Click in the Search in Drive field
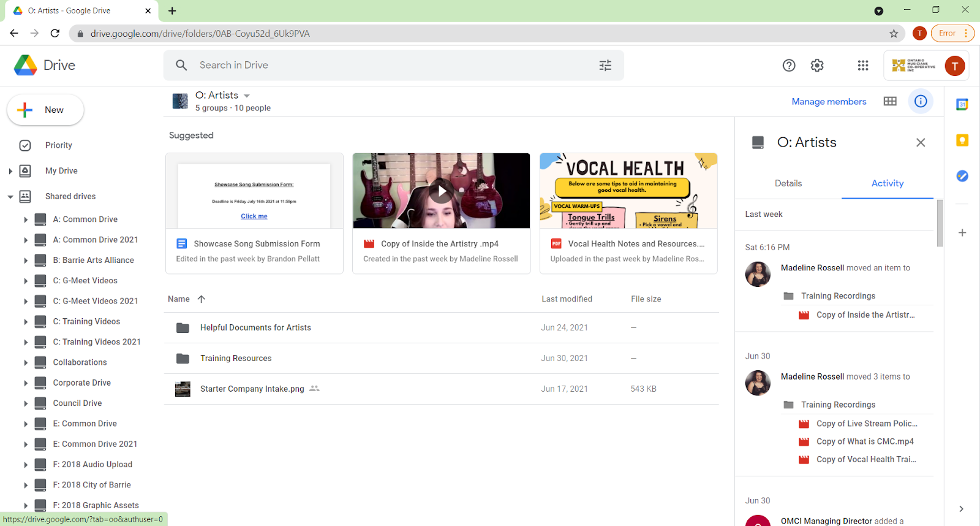 coord(393,65)
